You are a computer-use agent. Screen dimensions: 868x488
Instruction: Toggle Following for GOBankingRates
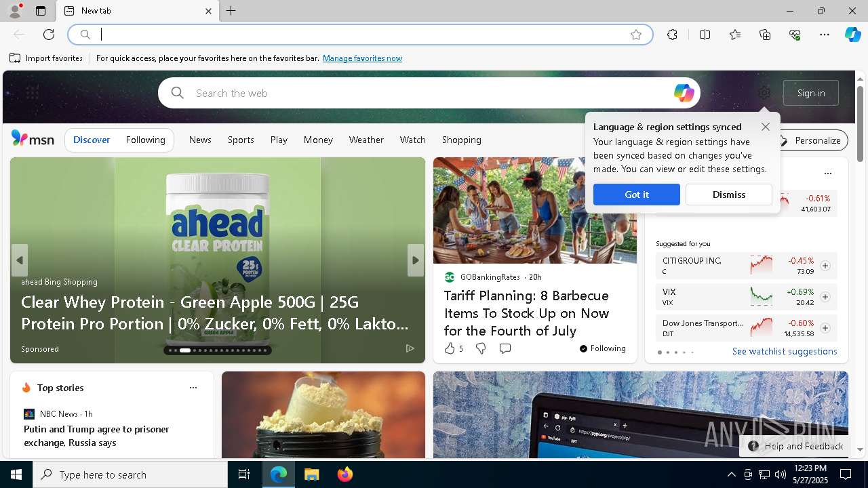pyautogui.click(x=602, y=348)
